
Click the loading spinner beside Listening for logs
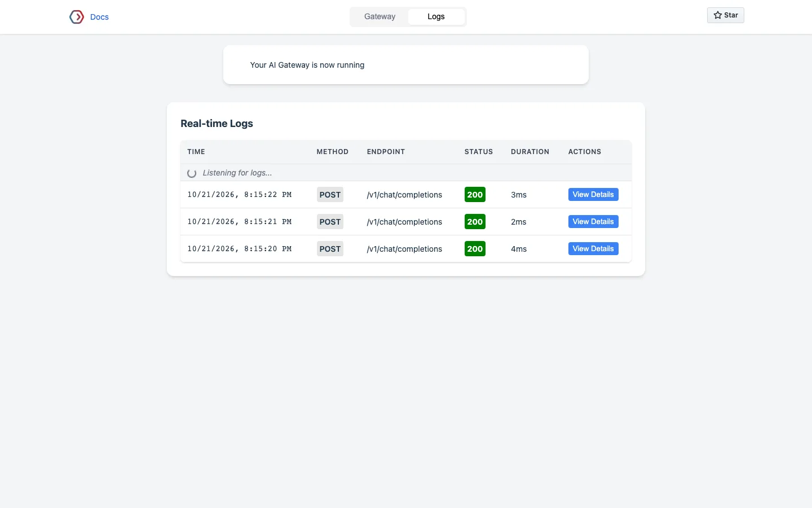192,173
